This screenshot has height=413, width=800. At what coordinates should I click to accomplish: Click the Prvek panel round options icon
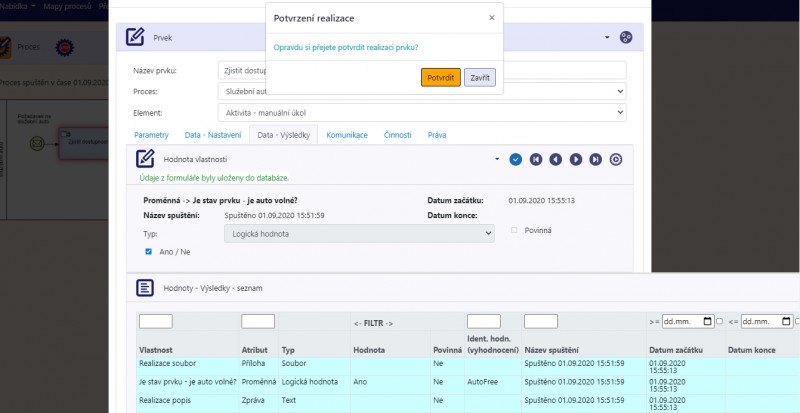(x=626, y=37)
